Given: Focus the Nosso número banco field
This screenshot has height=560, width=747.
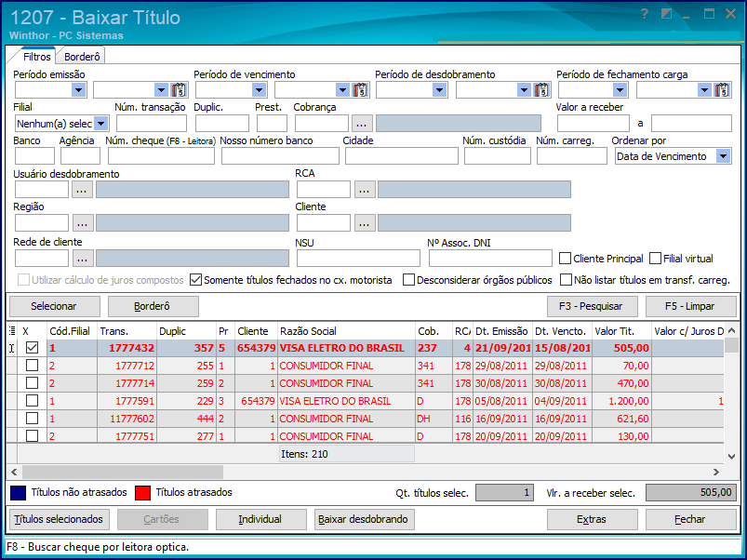Looking at the screenshot, I should [x=280, y=156].
